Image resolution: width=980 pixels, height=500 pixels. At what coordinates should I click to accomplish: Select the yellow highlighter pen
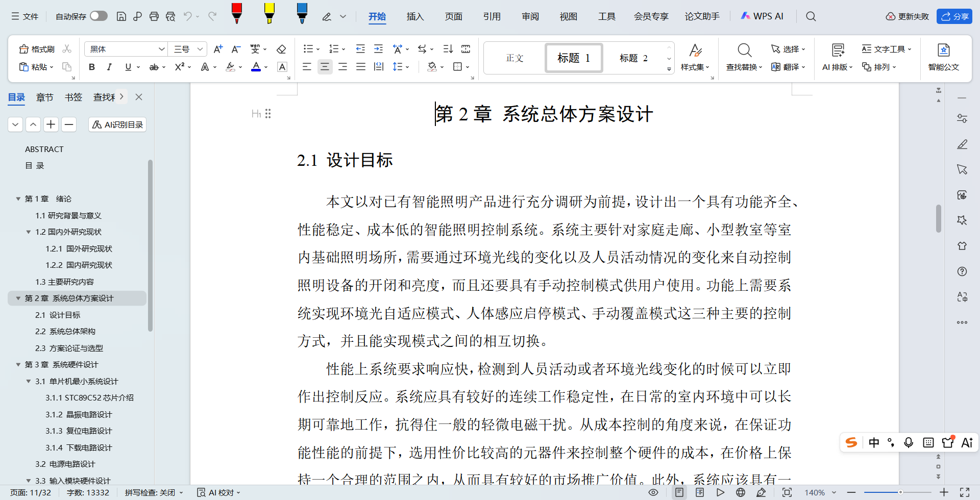269,13
